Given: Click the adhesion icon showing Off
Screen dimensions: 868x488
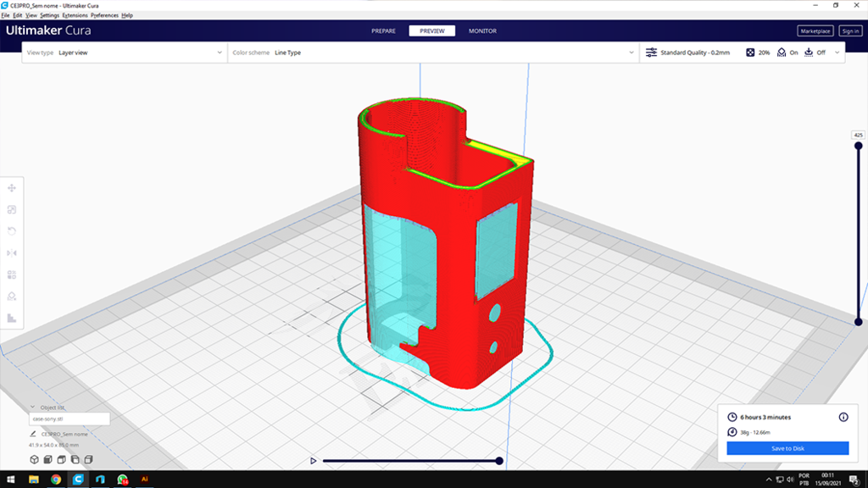Looking at the screenshot, I should (x=809, y=52).
